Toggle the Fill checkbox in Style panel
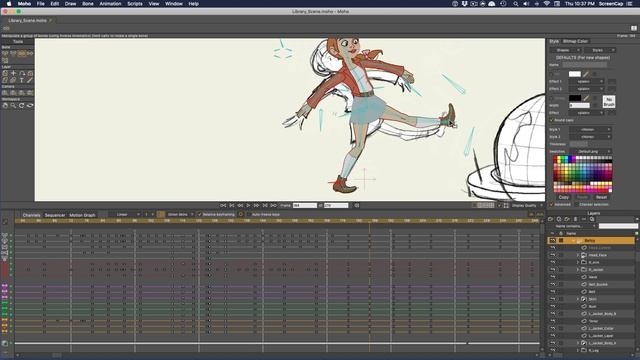This screenshot has height=360, width=640. coord(552,74)
